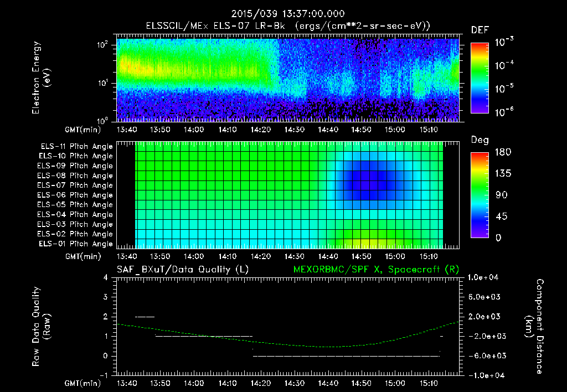The image size is (567, 392).
Task: Click the 45 degree scale value
Action: (501, 216)
